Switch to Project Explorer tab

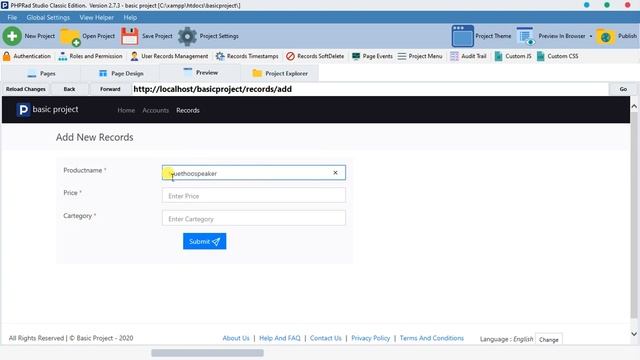click(280, 73)
